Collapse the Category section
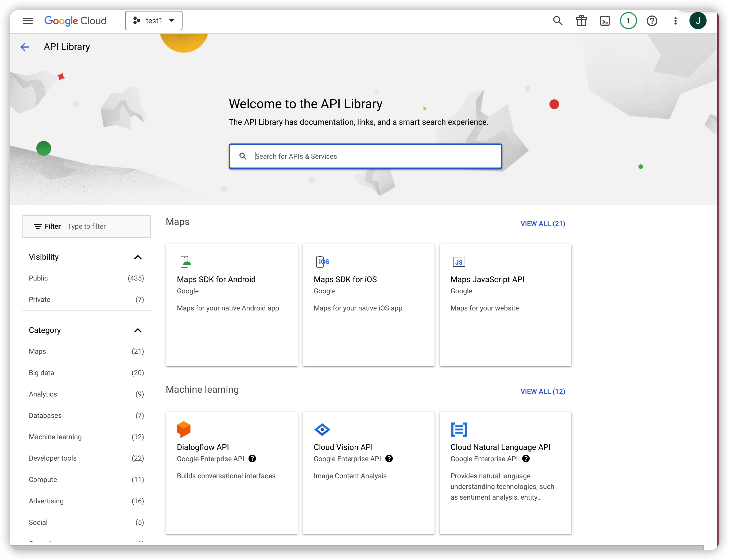 coord(138,330)
